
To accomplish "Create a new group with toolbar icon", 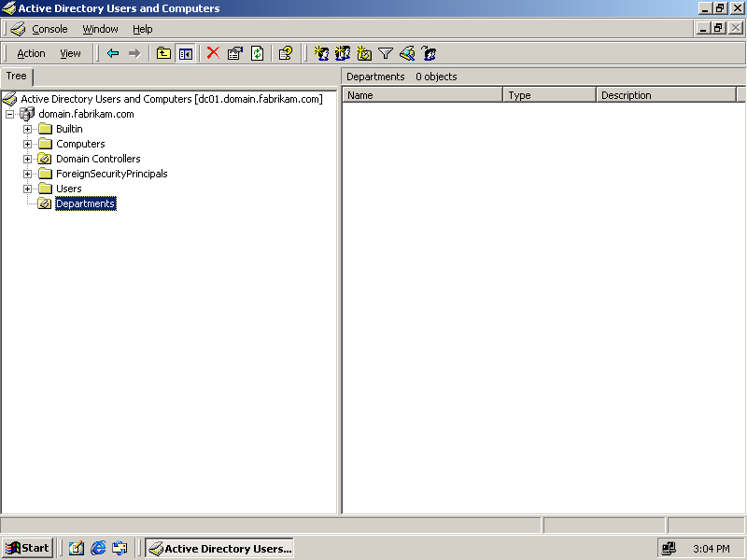I will pyautogui.click(x=343, y=53).
